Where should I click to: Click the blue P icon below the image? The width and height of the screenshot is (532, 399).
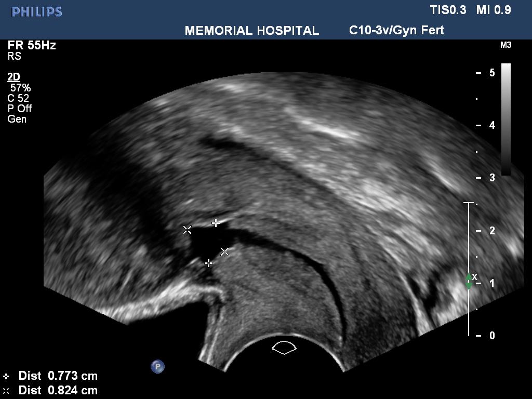point(157,367)
